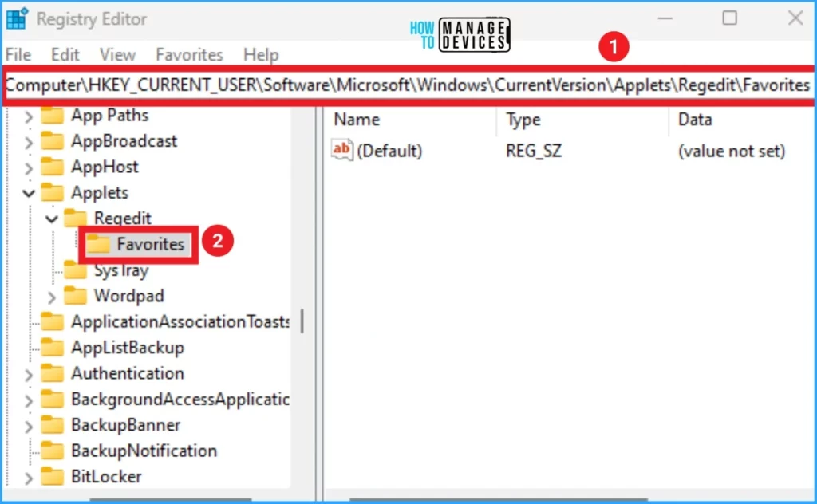Select the Authentication key label
The width and height of the screenshot is (817, 504).
pyautogui.click(x=128, y=373)
